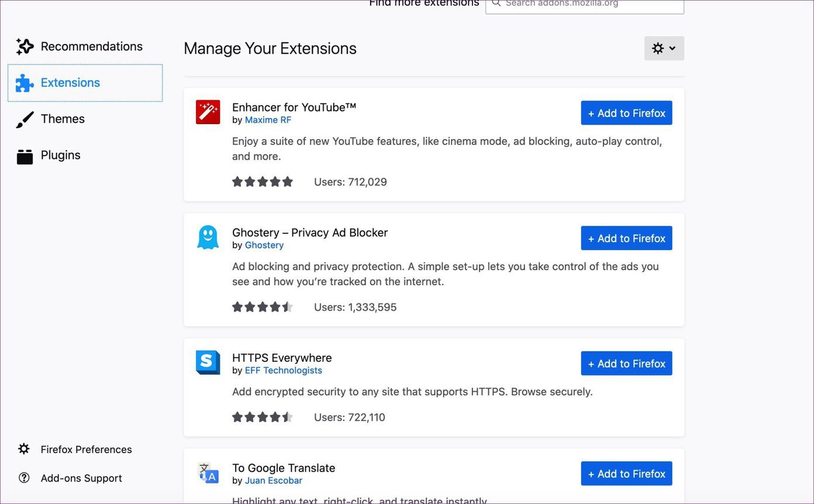
Task: Open the Recommendations section
Action: pos(85,46)
